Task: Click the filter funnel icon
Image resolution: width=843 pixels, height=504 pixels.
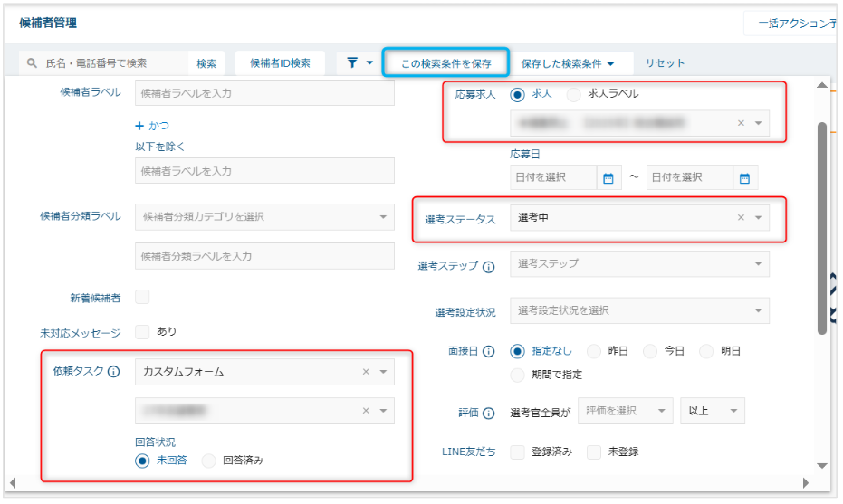Action: point(353,63)
